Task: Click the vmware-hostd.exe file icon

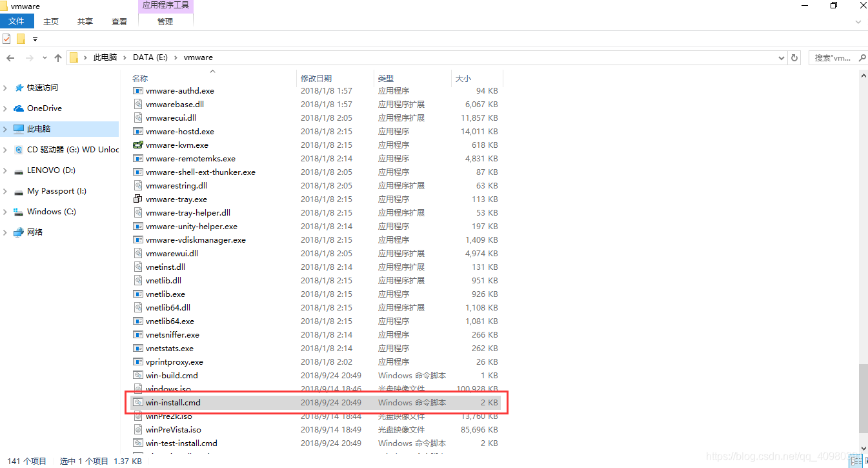Action: click(137, 132)
